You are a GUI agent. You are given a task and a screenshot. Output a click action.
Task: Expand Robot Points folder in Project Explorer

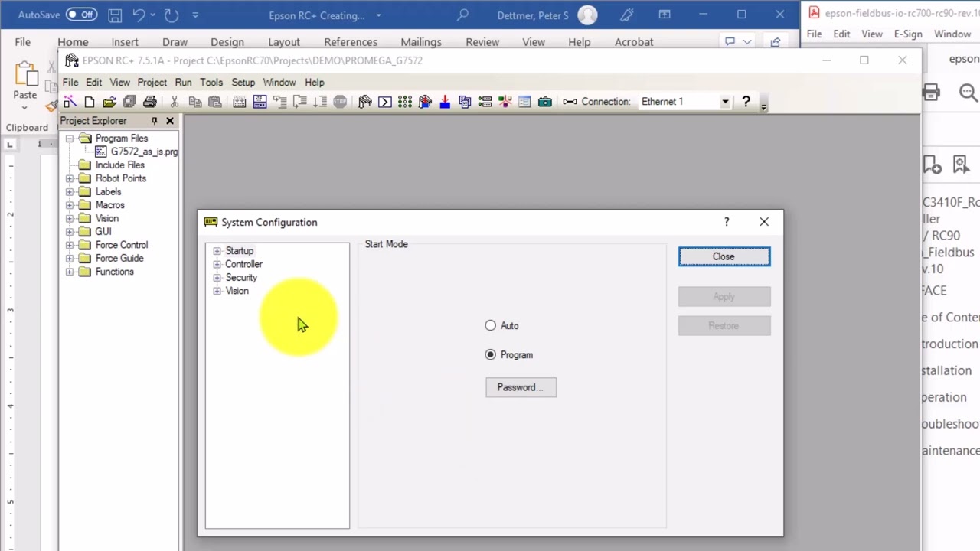70,178
